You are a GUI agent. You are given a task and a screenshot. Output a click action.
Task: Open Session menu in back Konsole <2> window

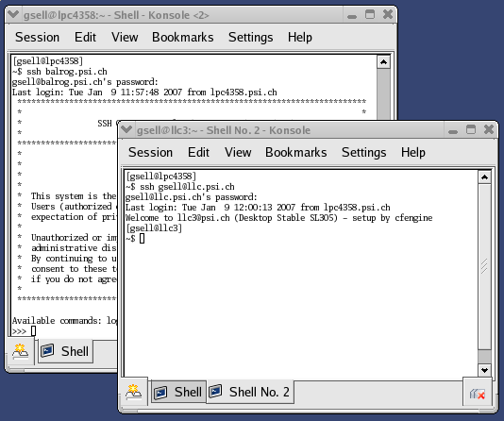(38, 37)
